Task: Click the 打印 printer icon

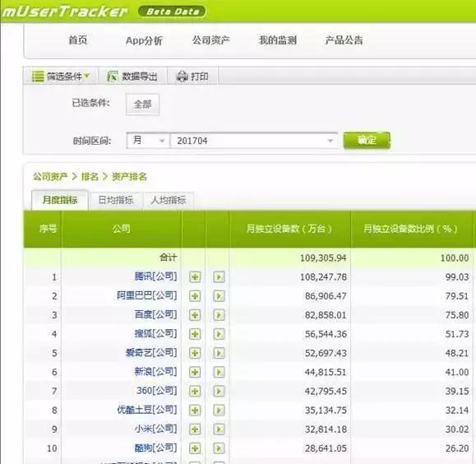Action: coord(183,76)
